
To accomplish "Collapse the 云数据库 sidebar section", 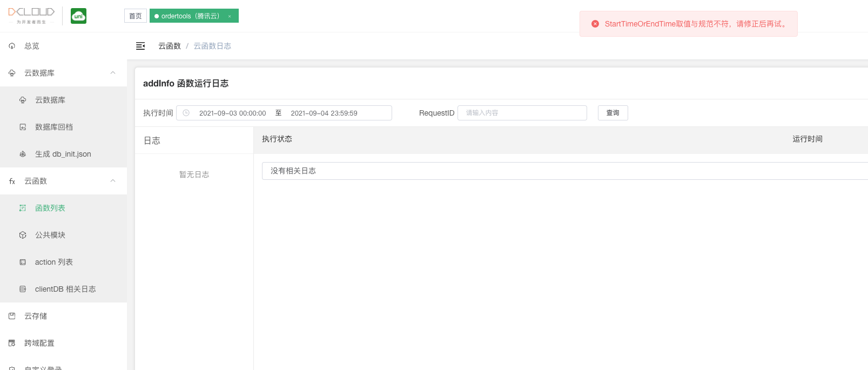I will click(x=113, y=73).
